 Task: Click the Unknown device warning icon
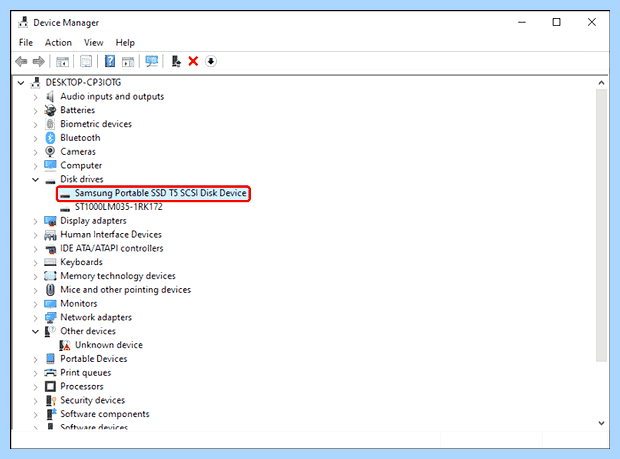click(65, 345)
